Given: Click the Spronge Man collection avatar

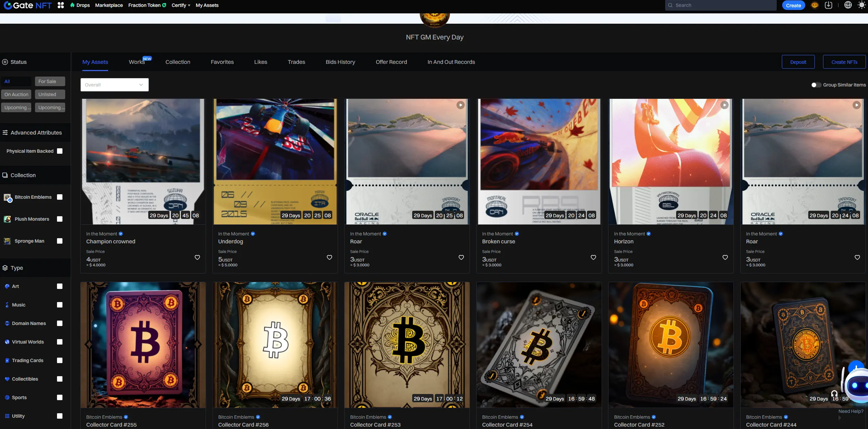Looking at the screenshot, I should tap(7, 241).
